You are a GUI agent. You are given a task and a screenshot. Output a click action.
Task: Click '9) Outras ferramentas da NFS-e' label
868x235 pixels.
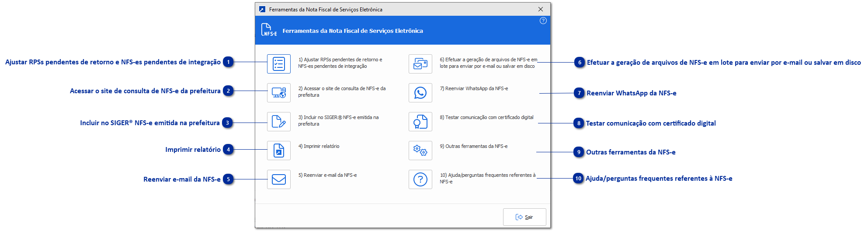click(x=473, y=146)
